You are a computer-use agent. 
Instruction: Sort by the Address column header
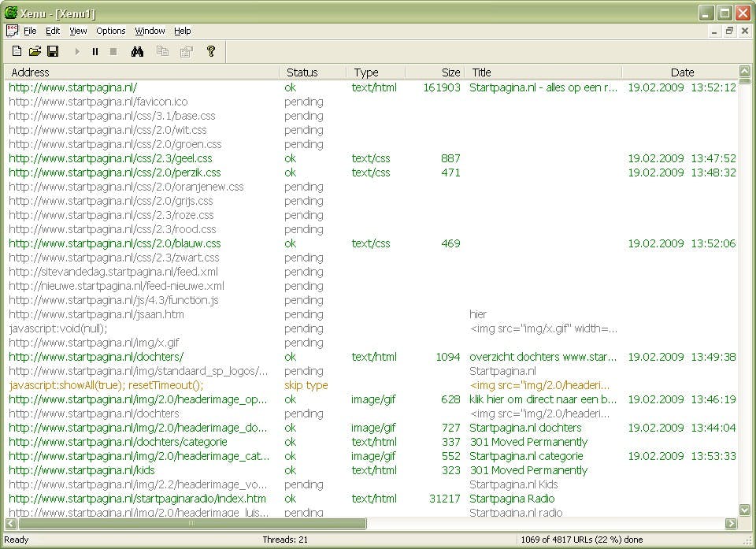tap(142, 72)
